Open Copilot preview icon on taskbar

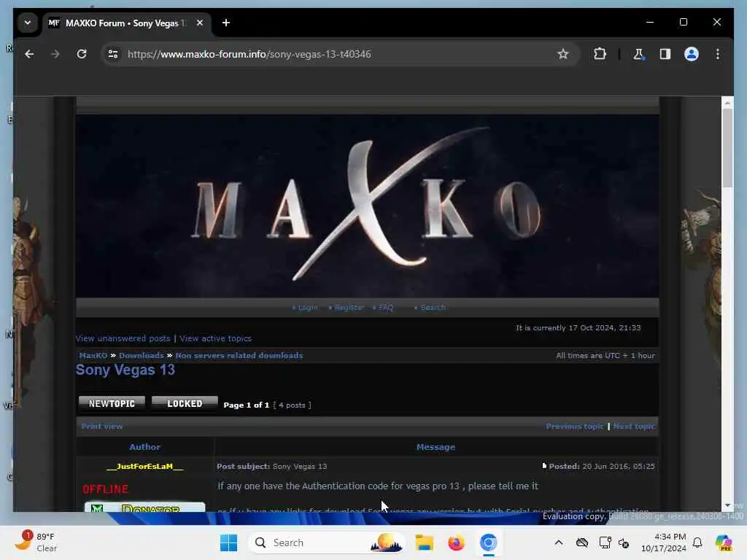724,542
